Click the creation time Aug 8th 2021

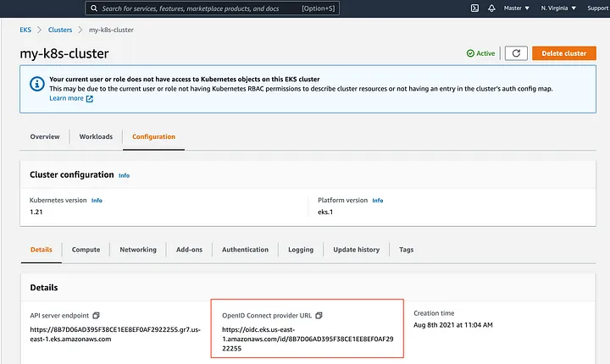[452, 325]
